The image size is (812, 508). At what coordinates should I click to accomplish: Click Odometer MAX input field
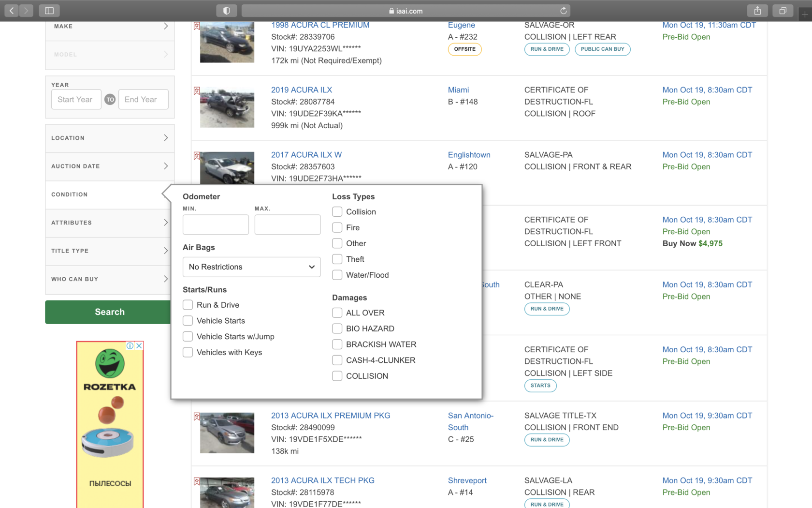click(x=288, y=224)
